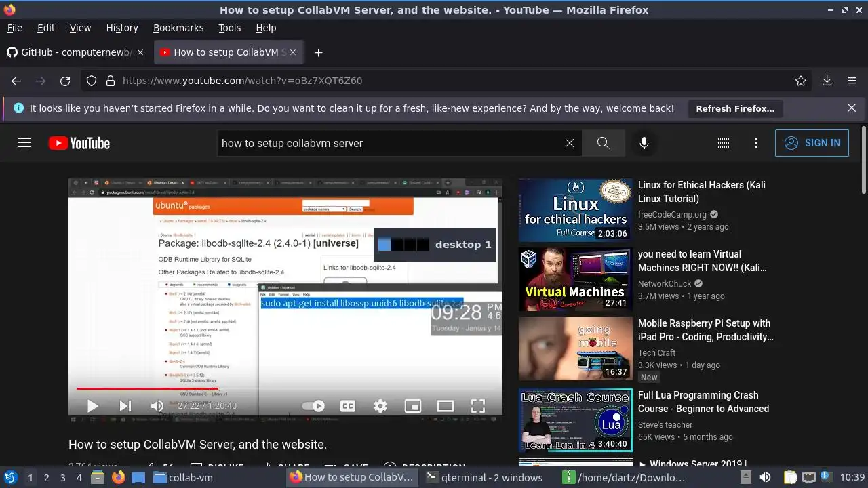868x488 pixels.
Task: Open the History menu
Action: 122,28
